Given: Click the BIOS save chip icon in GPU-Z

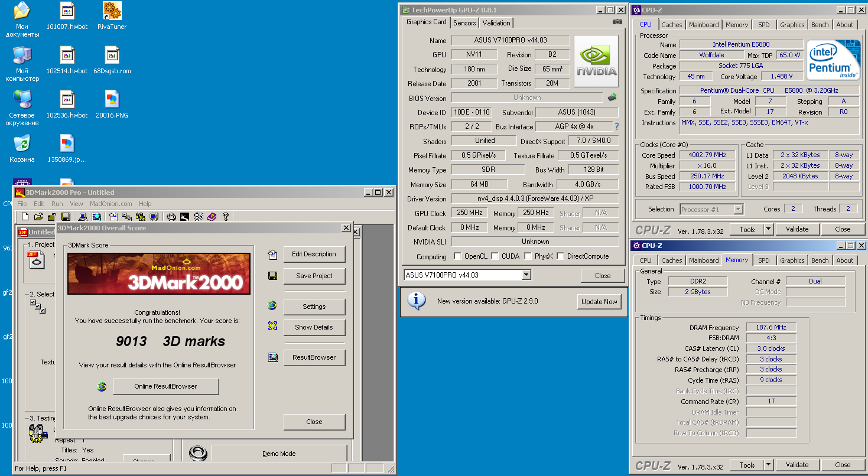Looking at the screenshot, I should [612, 97].
